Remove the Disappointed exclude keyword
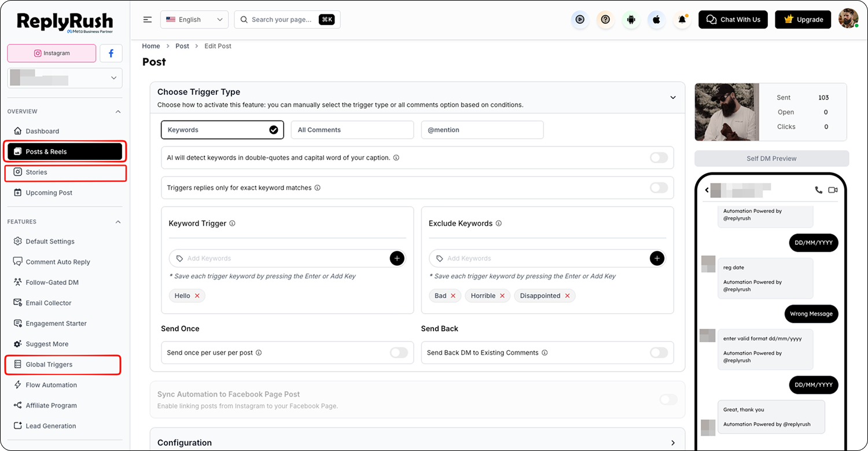 [x=567, y=296]
